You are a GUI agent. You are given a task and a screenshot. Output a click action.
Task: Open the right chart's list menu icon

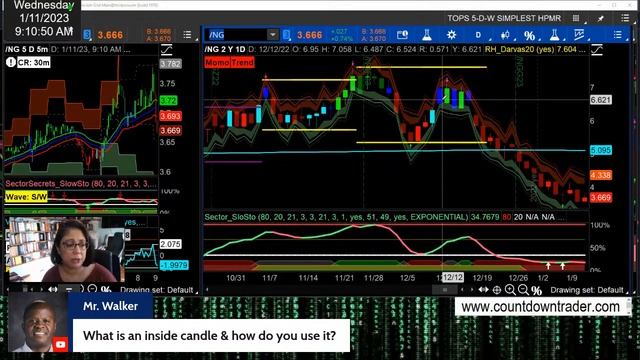pyautogui.click(x=618, y=35)
